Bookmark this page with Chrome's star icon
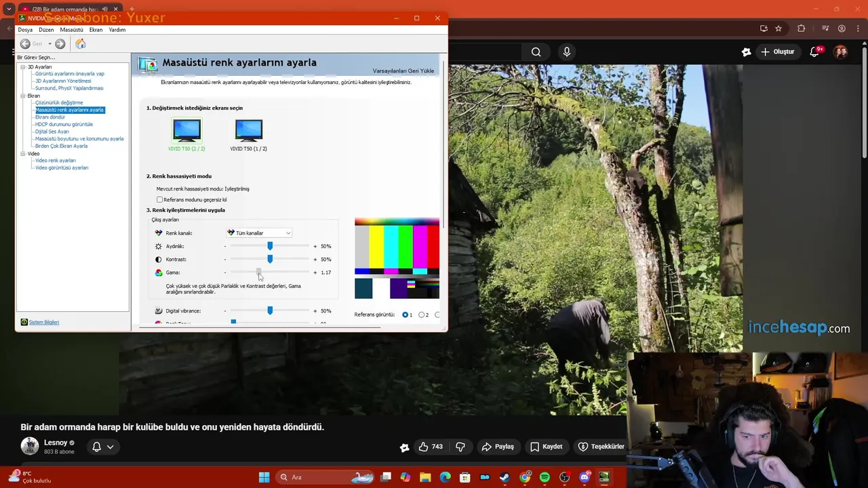The width and height of the screenshot is (868, 488). click(778, 28)
